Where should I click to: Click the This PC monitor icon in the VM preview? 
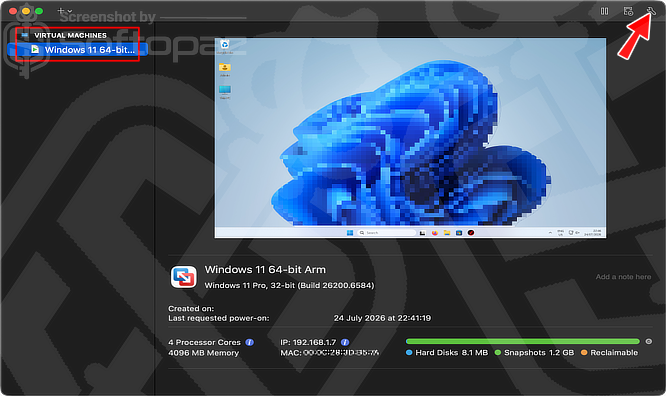(225, 91)
